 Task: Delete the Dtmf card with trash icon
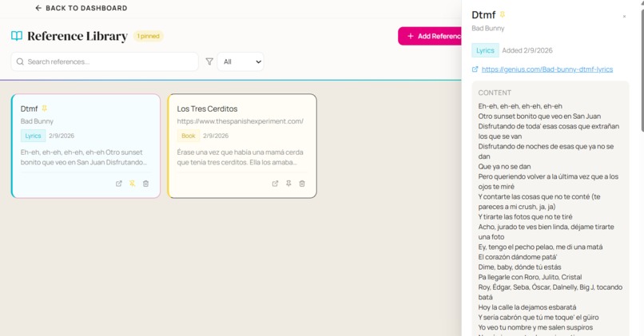point(145,184)
